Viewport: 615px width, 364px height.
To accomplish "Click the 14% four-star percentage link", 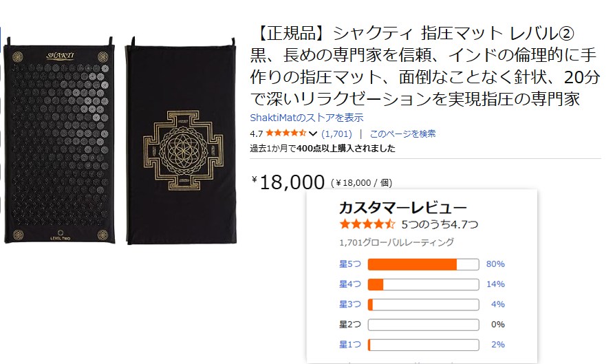I will click(x=495, y=284).
